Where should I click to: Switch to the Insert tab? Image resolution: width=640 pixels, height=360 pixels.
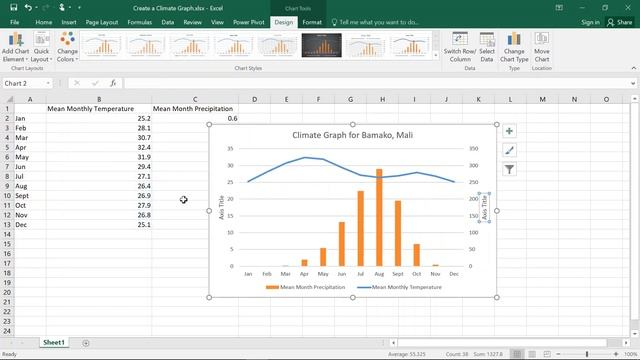69,22
